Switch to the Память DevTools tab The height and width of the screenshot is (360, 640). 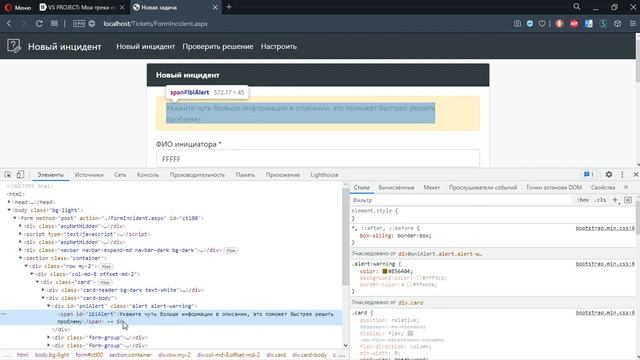coord(245,175)
